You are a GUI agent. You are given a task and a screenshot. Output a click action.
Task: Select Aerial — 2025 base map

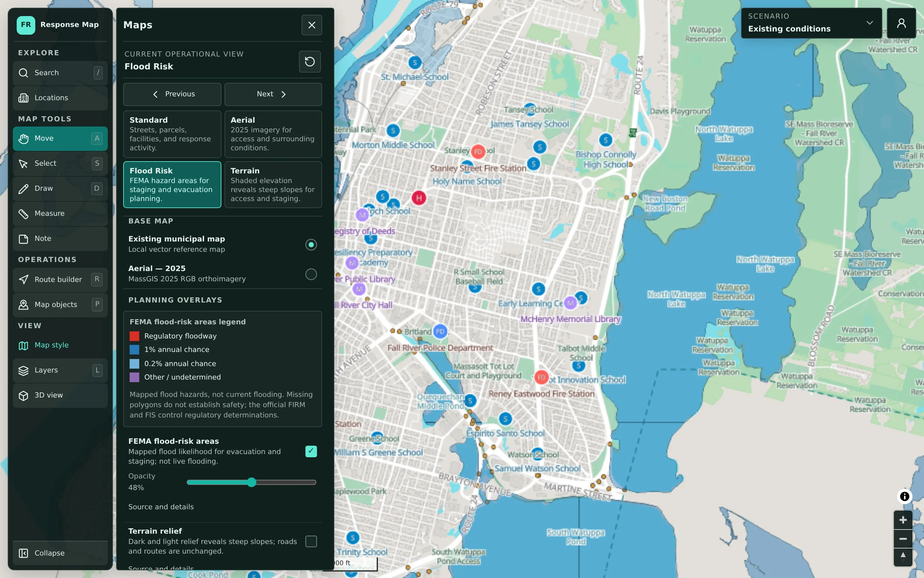[223, 274]
